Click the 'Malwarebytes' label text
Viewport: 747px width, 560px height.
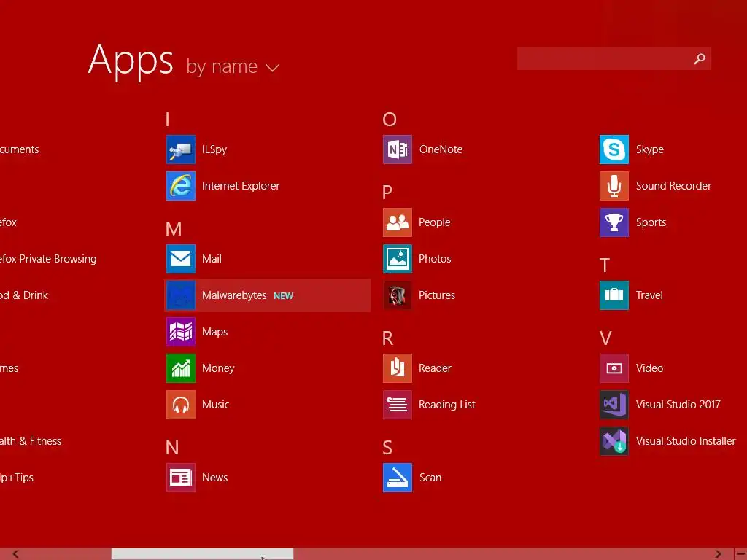[234, 295]
